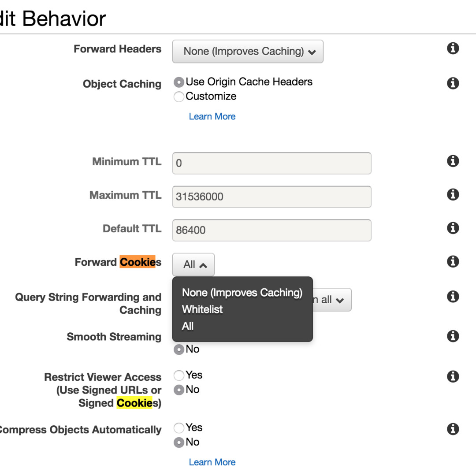Select Use Origin Cache Headers option
Screen dimensions: 476x476
[x=179, y=82]
